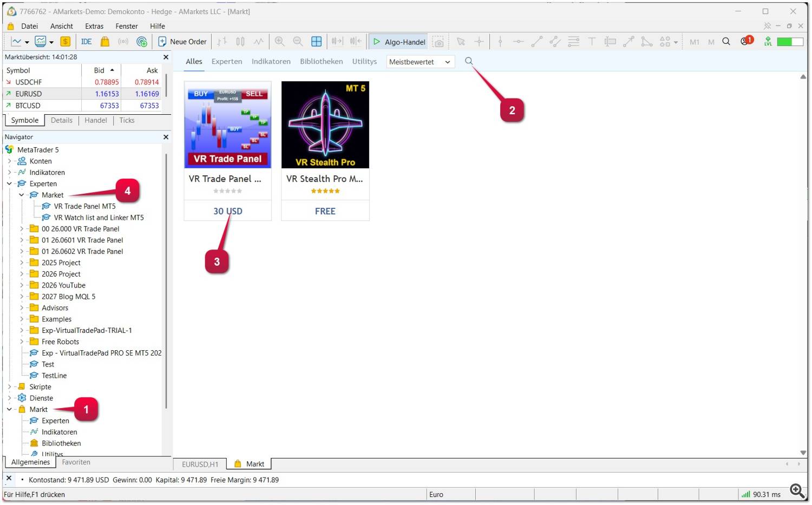This screenshot has height=505, width=812.
Task: Select the arrow drawing tool
Action: [x=628, y=42]
